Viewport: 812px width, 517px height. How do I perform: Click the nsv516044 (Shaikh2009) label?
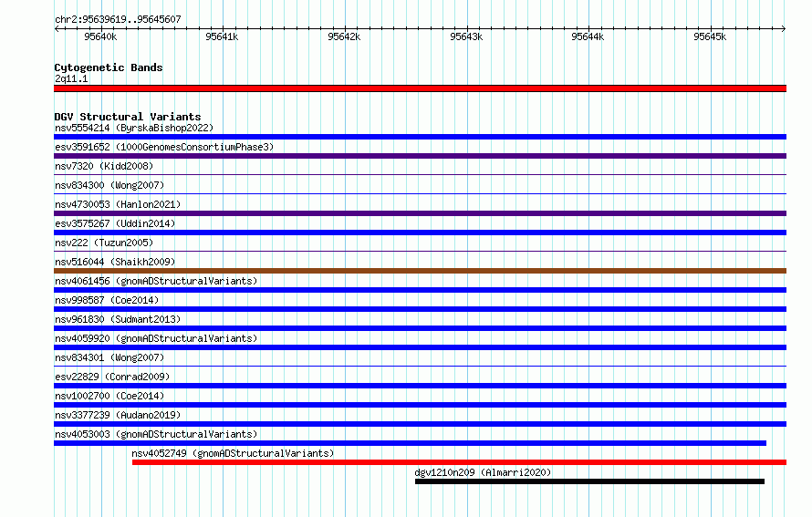[115, 262]
